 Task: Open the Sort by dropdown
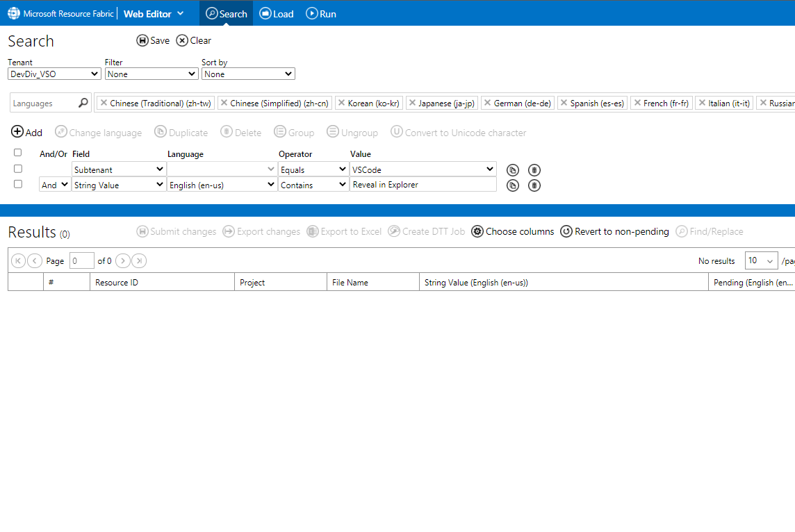(x=248, y=74)
